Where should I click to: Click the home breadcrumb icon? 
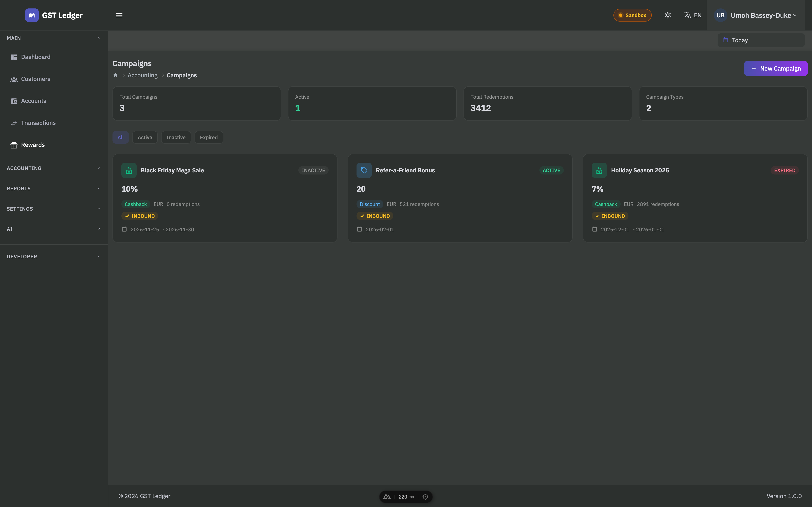pos(115,75)
